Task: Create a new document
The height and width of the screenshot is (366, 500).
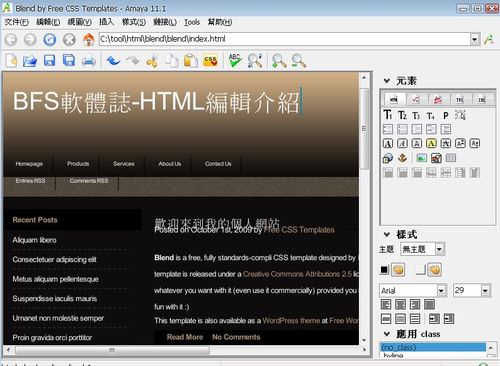Action: click(x=12, y=61)
